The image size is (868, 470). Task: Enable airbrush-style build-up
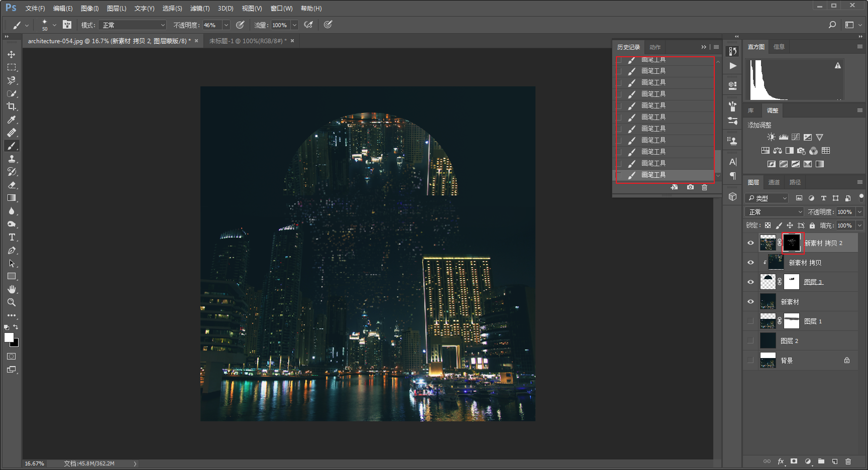tap(308, 25)
